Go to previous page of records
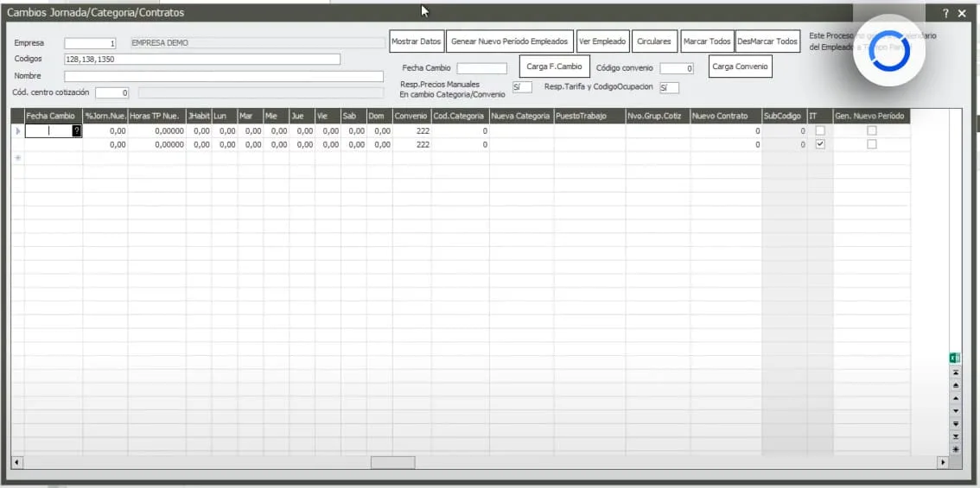This screenshot has width=980, height=488. [954, 385]
